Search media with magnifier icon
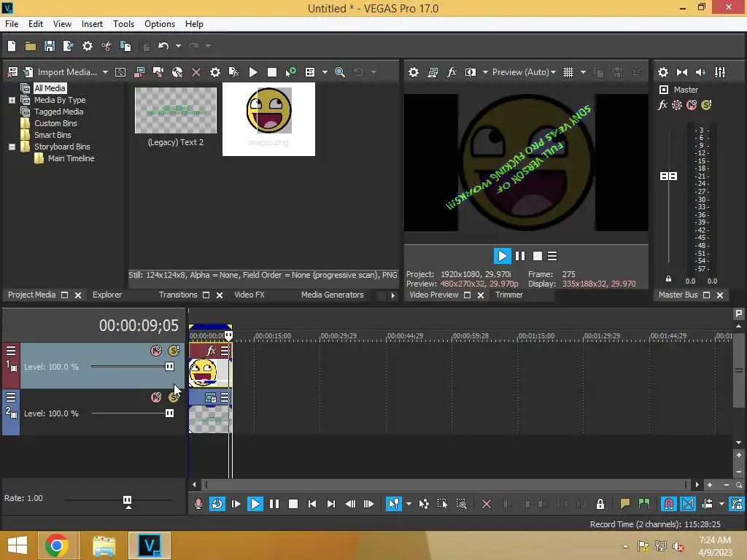The height and width of the screenshot is (560, 747). click(x=340, y=72)
